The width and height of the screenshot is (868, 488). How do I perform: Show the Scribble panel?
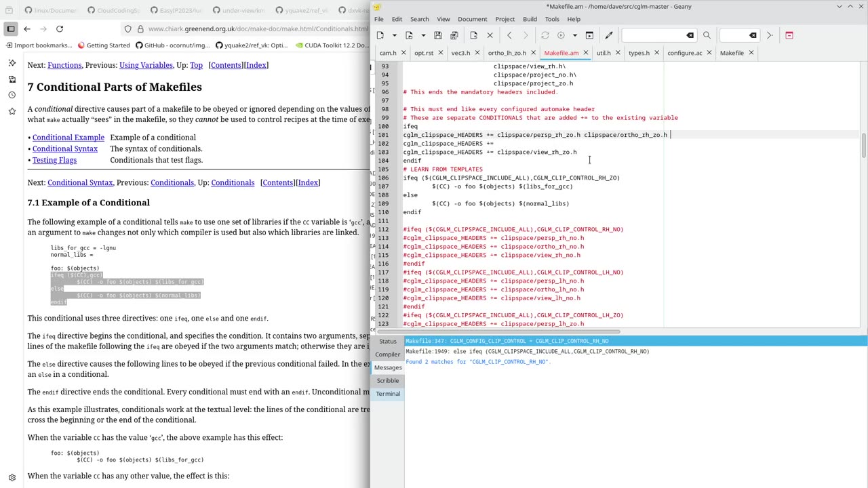pos(388,381)
